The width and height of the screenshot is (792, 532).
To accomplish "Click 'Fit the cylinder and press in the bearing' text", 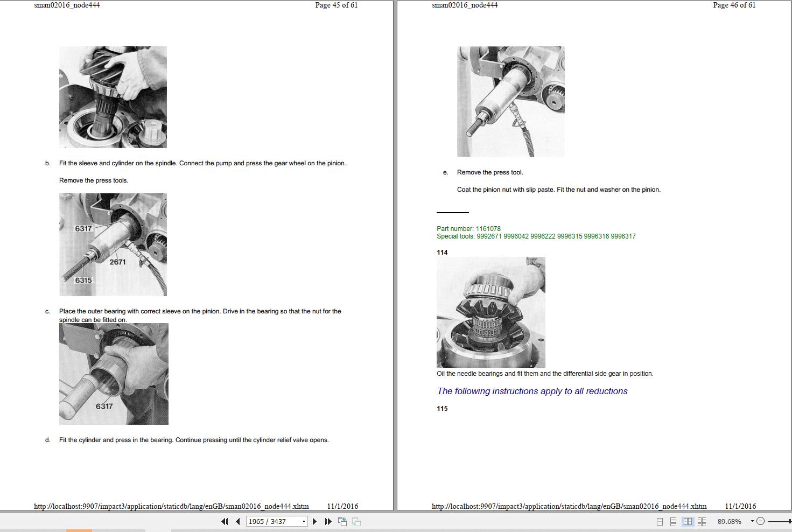I will (x=194, y=440).
